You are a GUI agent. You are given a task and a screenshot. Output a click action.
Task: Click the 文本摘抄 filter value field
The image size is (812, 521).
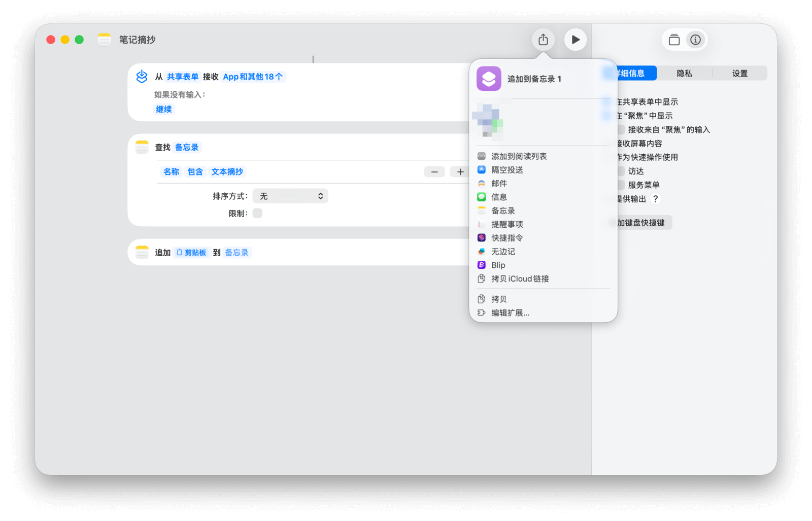[x=227, y=172]
